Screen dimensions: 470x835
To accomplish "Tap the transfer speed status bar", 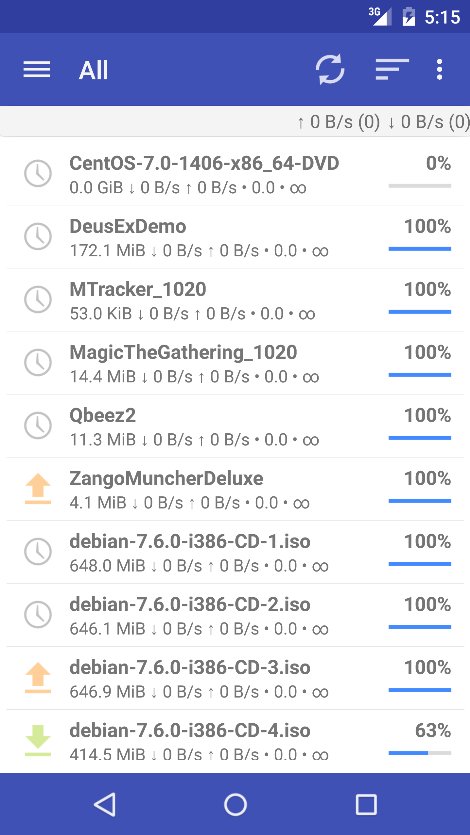I will (x=235, y=122).
